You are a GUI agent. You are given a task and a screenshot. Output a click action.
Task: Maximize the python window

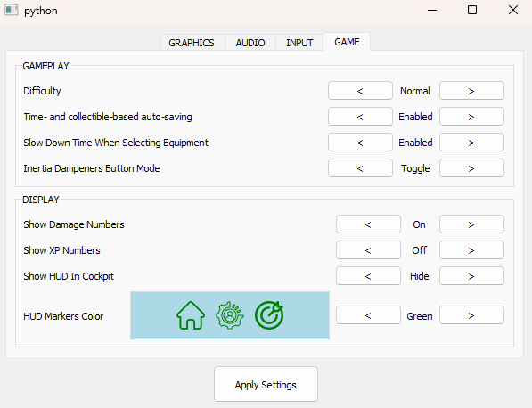(472, 10)
